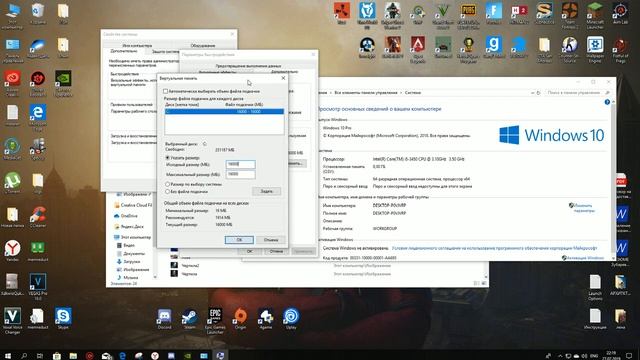
Task: Open Apex Legends desktop shortcut
Action: 418,49
